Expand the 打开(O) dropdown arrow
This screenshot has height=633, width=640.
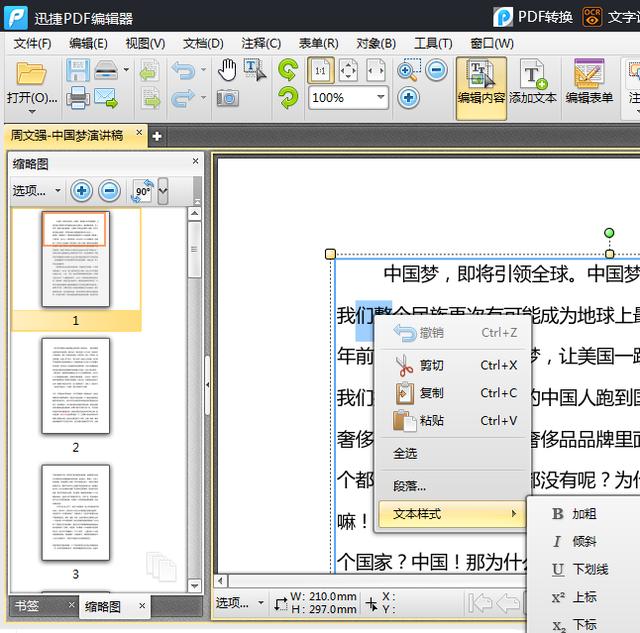click(32, 111)
